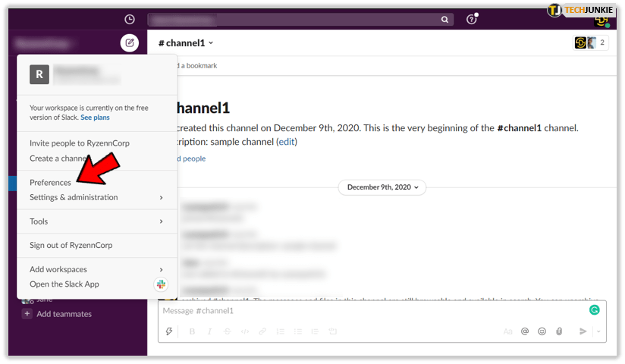Click the help question mark icon

[x=471, y=19]
